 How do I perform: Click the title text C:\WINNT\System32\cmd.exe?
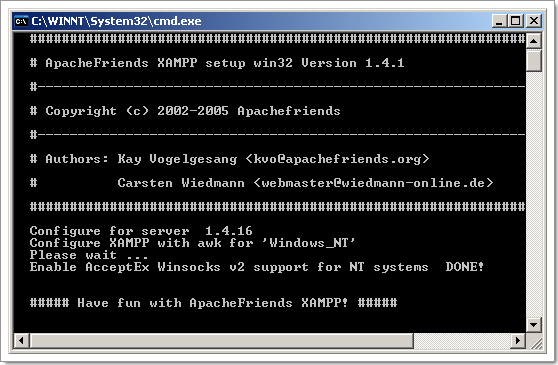(116, 21)
